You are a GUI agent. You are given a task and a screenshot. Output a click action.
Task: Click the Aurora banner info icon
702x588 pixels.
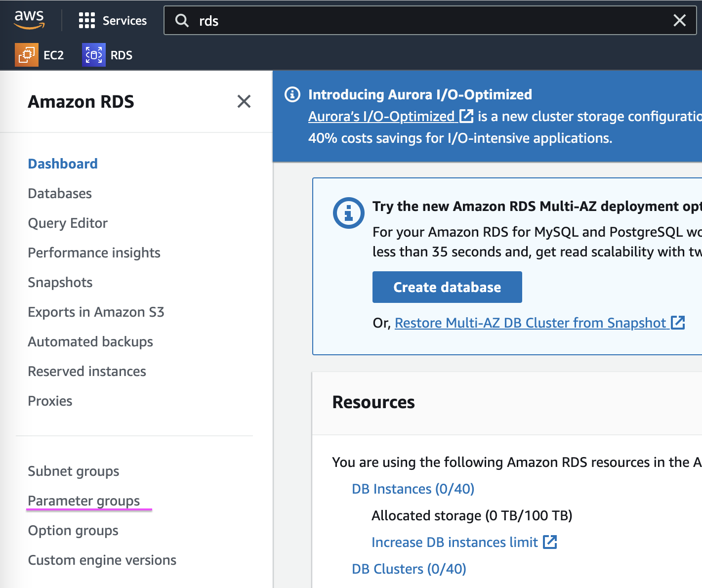292,94
